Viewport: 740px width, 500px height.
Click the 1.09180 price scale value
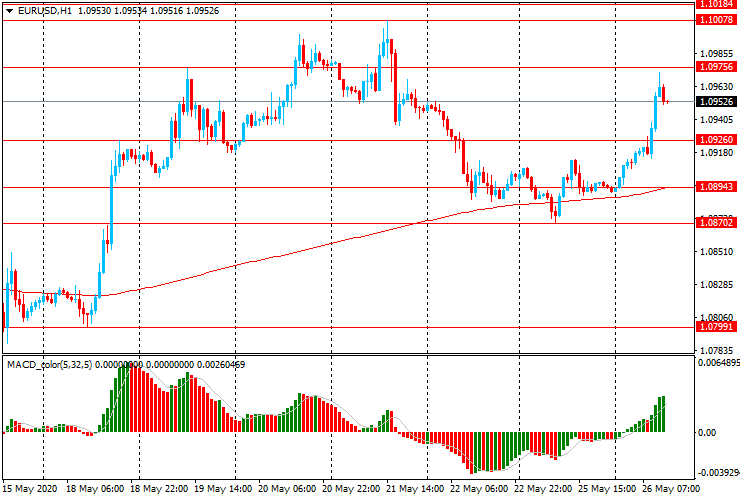[x=717, y=153]
